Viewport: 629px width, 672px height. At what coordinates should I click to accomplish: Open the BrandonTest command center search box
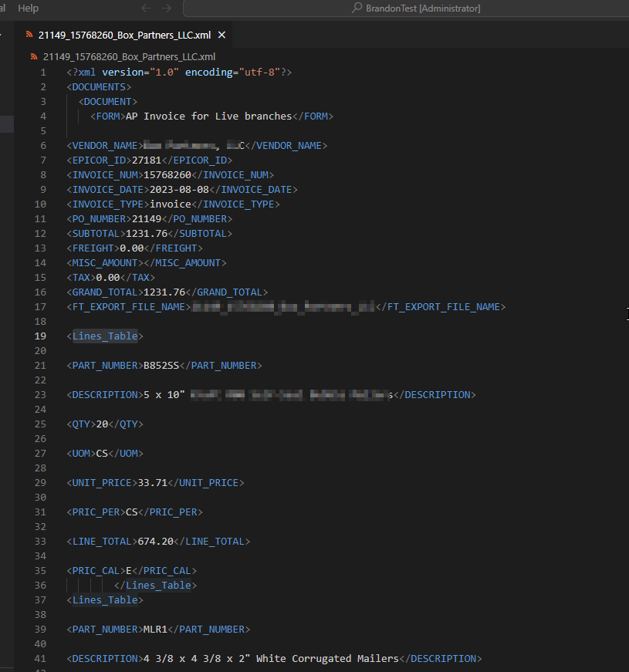(x=417, y=8)
